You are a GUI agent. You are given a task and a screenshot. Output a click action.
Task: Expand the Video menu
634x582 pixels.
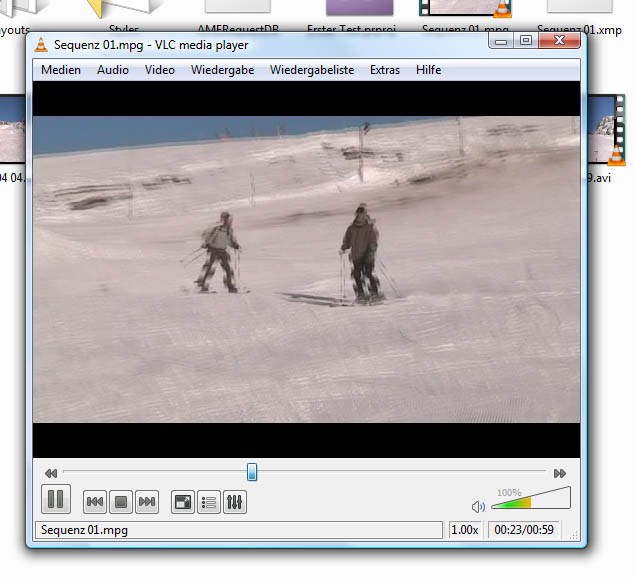click(159, 70)
